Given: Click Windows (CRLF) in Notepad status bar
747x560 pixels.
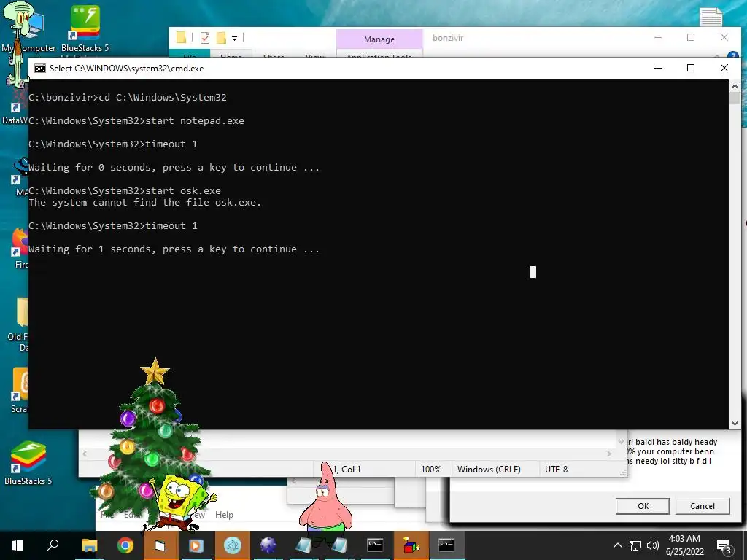Looking at the screenshot, I should [x=489, y=470].
